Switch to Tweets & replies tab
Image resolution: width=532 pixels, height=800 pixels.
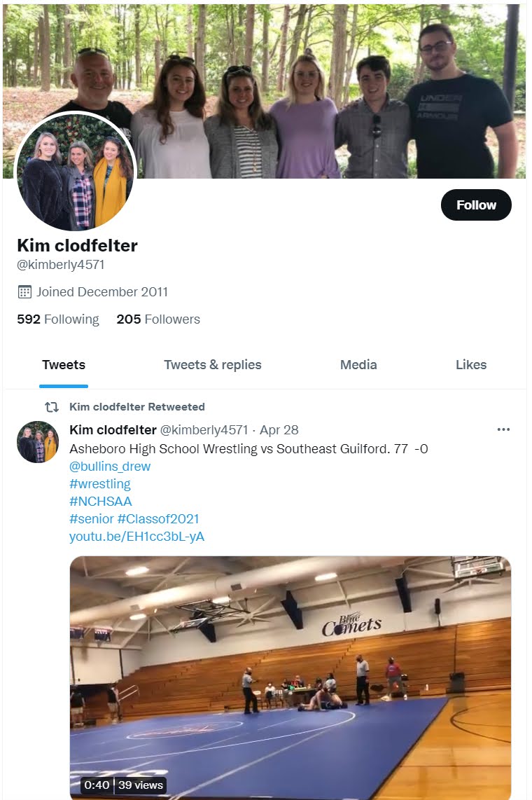[213, 365]
